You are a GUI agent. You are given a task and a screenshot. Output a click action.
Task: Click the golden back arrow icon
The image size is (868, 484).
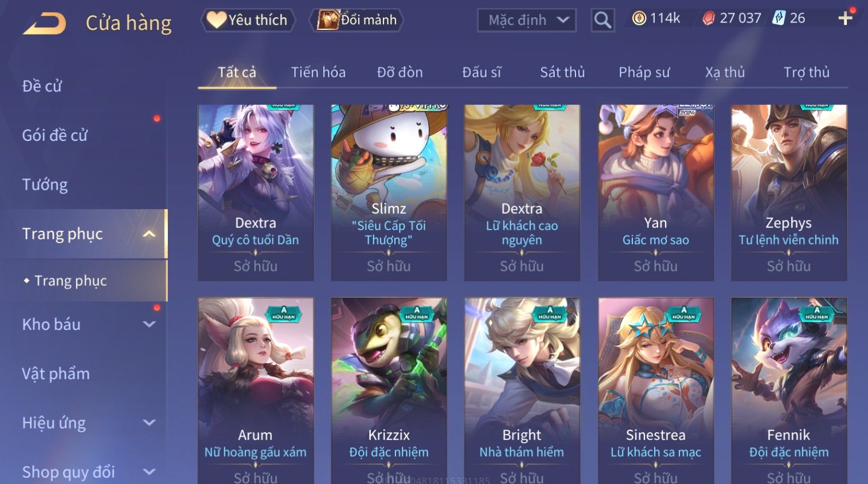click(x=45, y=23)
